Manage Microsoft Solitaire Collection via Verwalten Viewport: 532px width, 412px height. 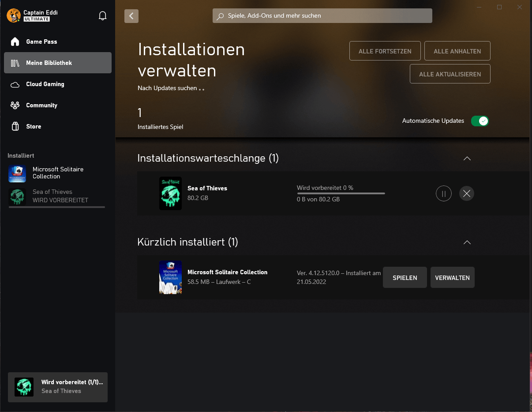[x=452, y=278]
